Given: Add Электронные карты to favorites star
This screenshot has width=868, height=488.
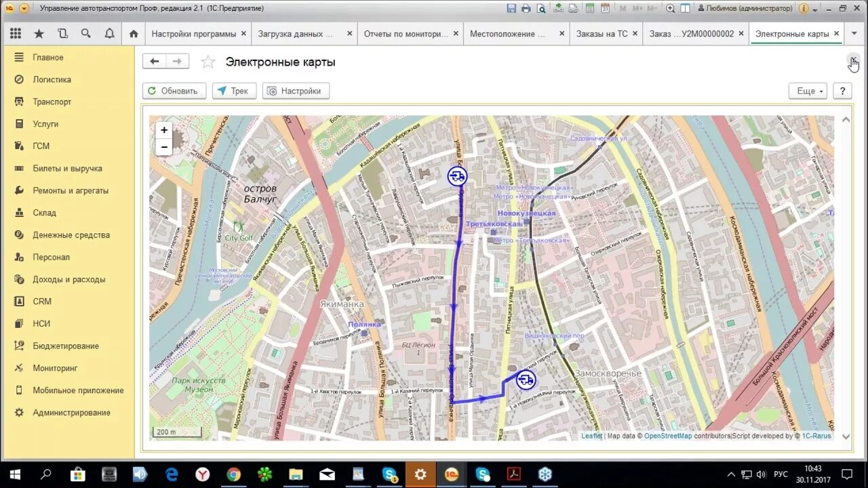Looking at the screenshot, I should click(x=208, y=62).
